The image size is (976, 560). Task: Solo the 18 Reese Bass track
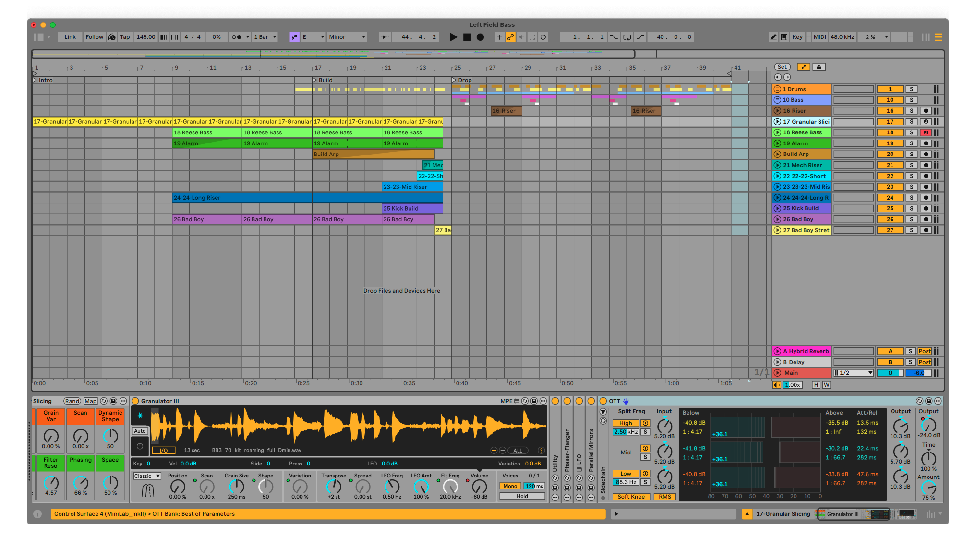[x=911, y=132]
